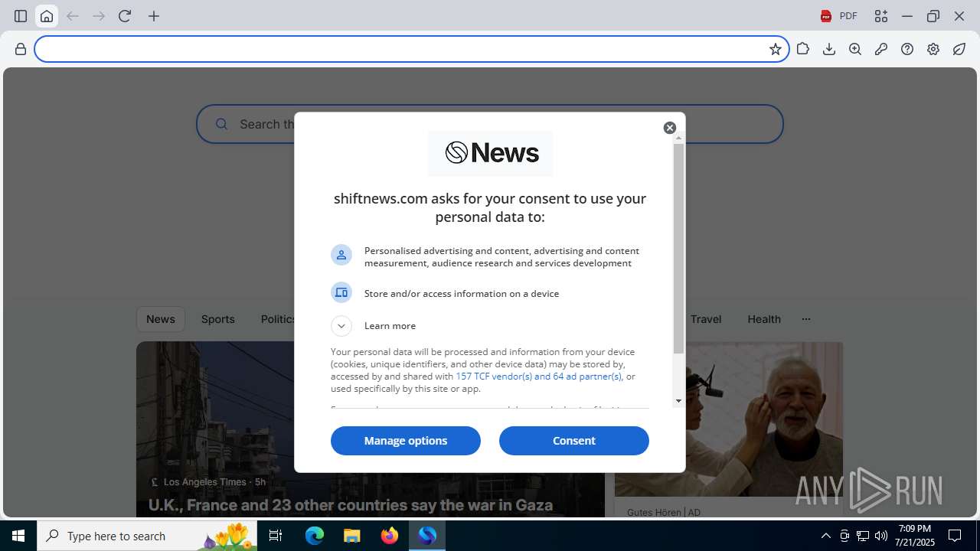Open more categories ellipsis menu
This screenshot has width=980, height=551.
click(x=806, y=319)
